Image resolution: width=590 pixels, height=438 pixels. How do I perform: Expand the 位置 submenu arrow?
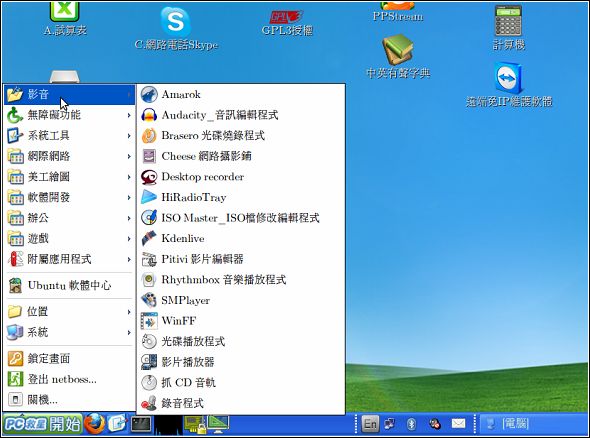tap(129, 312)
